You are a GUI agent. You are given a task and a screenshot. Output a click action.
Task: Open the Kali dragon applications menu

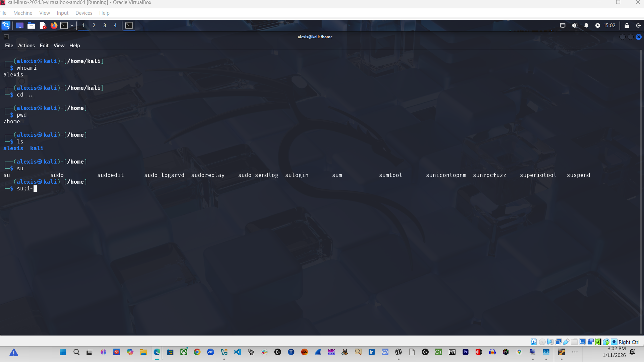pyautogui.click(x=5, y=25)
